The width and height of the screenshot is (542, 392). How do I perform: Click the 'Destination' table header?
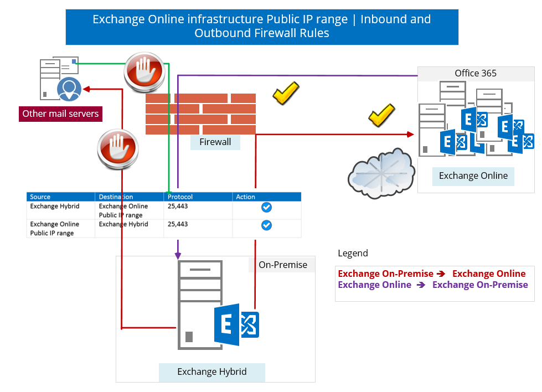tap(116, 197)
